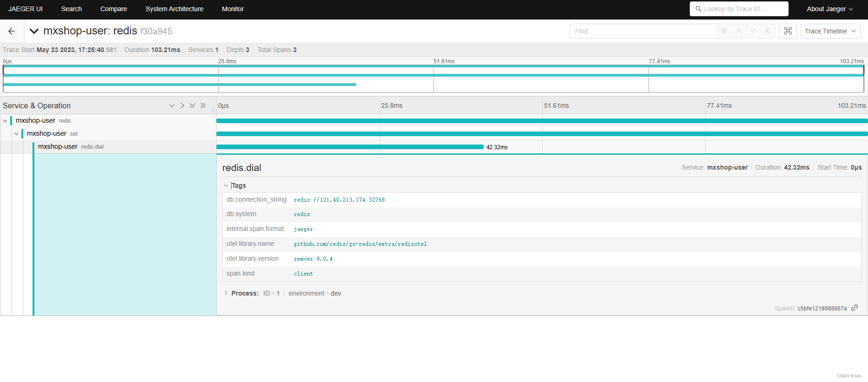Viewport: 868px width, 382px height.
Task: Go to the Search page
Action: (x=71, y=9)
